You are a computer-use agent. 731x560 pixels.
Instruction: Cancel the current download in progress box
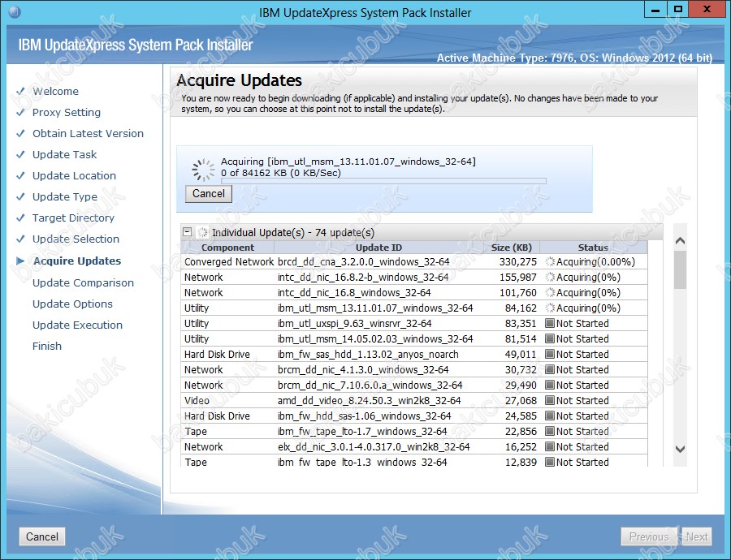pos(209,193)
